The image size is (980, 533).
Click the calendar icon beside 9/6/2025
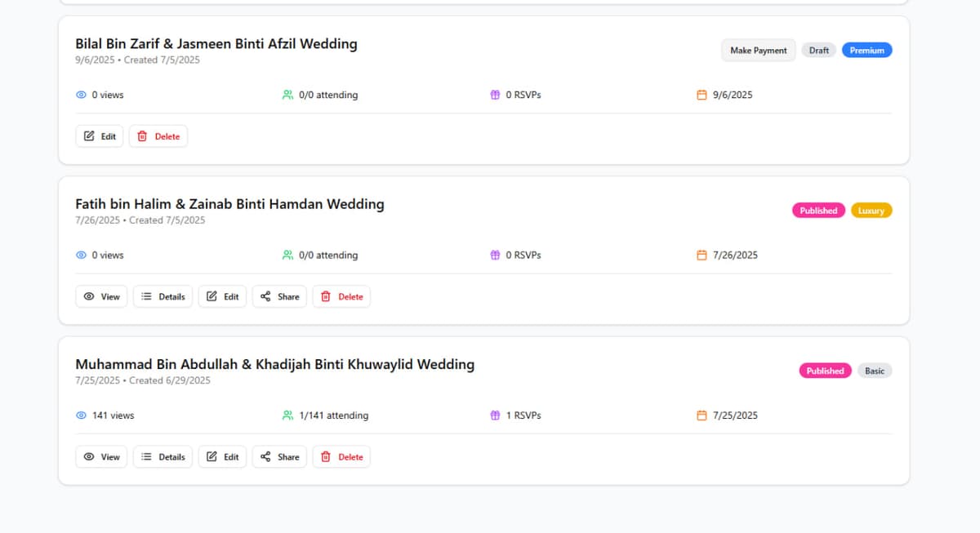[702, 95]
